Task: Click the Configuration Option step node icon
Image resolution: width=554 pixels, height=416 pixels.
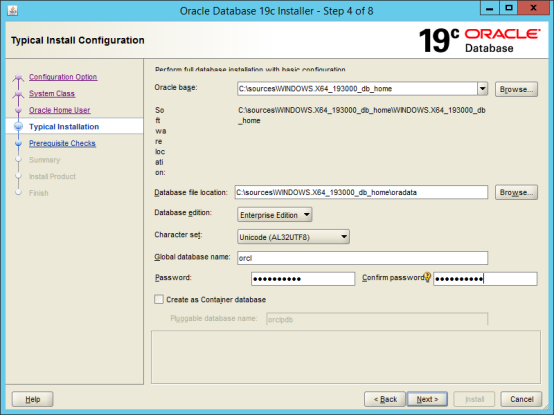Action: pos(18,77)
